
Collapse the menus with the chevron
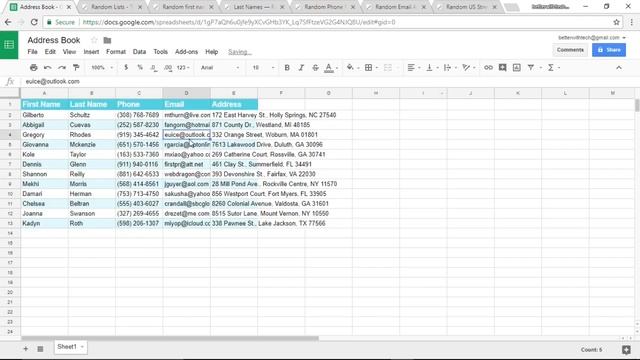tap(619, 68)
